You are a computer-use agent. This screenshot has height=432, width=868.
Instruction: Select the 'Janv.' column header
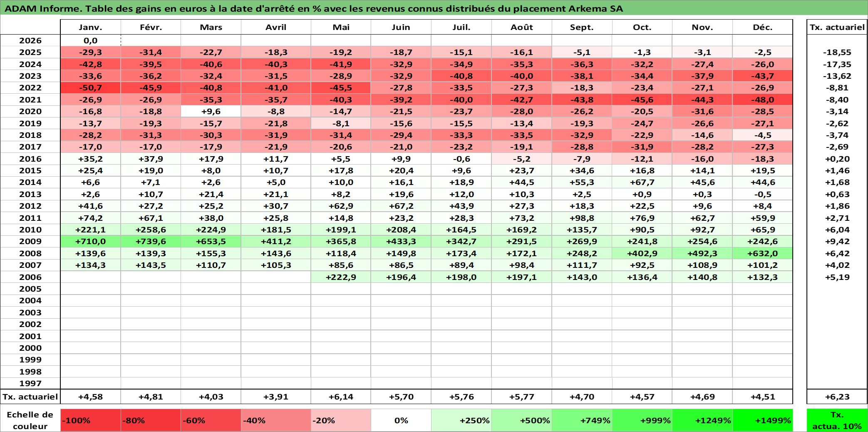91,27
